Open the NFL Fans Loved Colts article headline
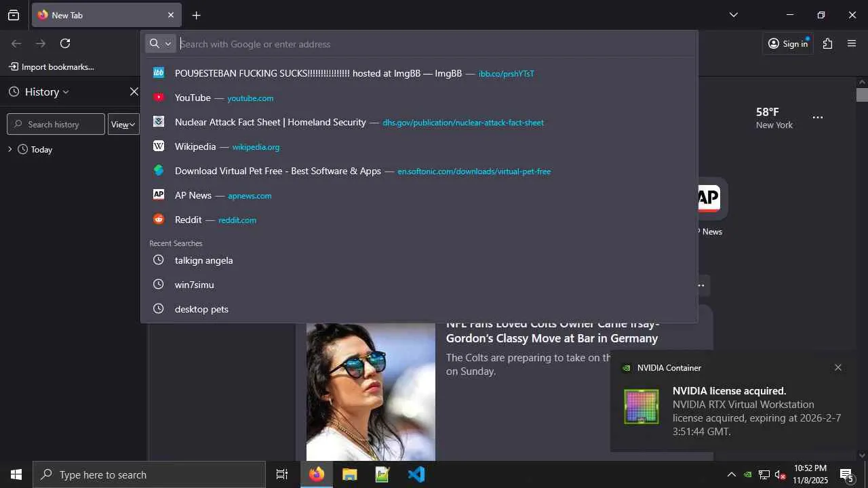The image size is (868, 488). pos(552,331)
